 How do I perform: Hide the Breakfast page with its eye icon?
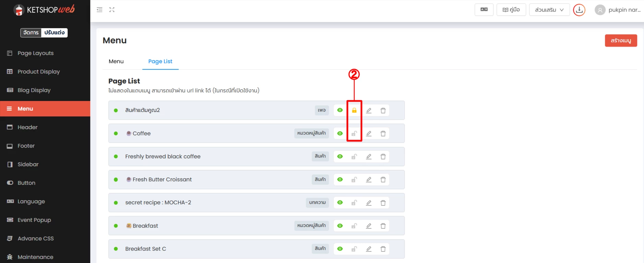(340, 226)
